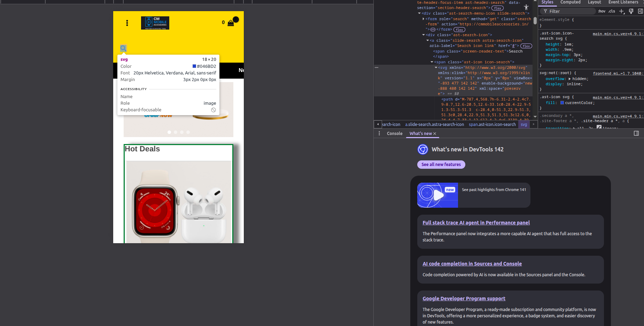Open the accessibility tree view icon
Screen dimensions: 644x326
[x=526, y=7]
